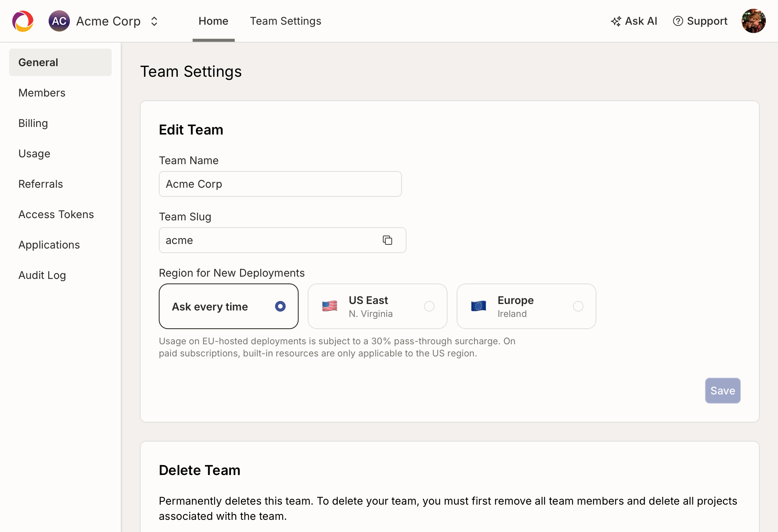Open the Ask AI assistant

(x=634, y=21)
